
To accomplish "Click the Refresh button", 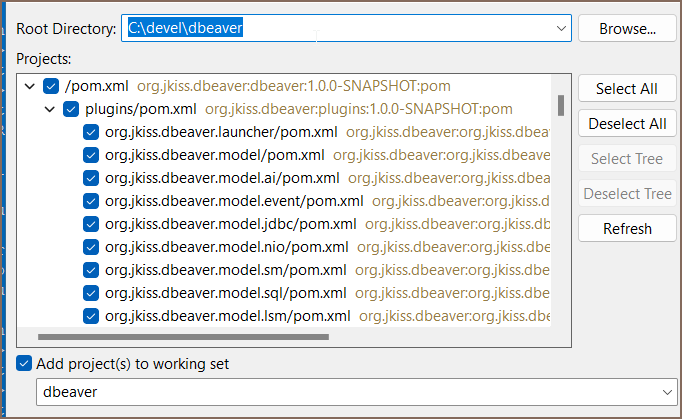I will [x=627, y=228].
